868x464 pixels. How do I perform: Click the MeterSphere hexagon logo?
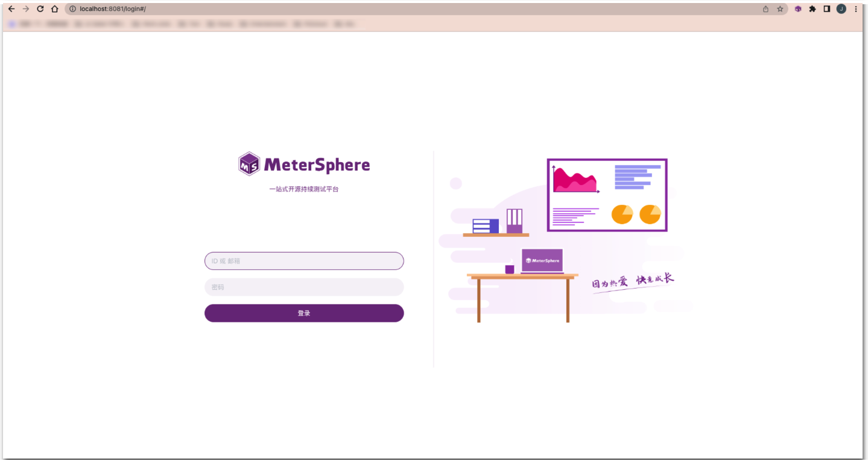(x=249, y=164)
